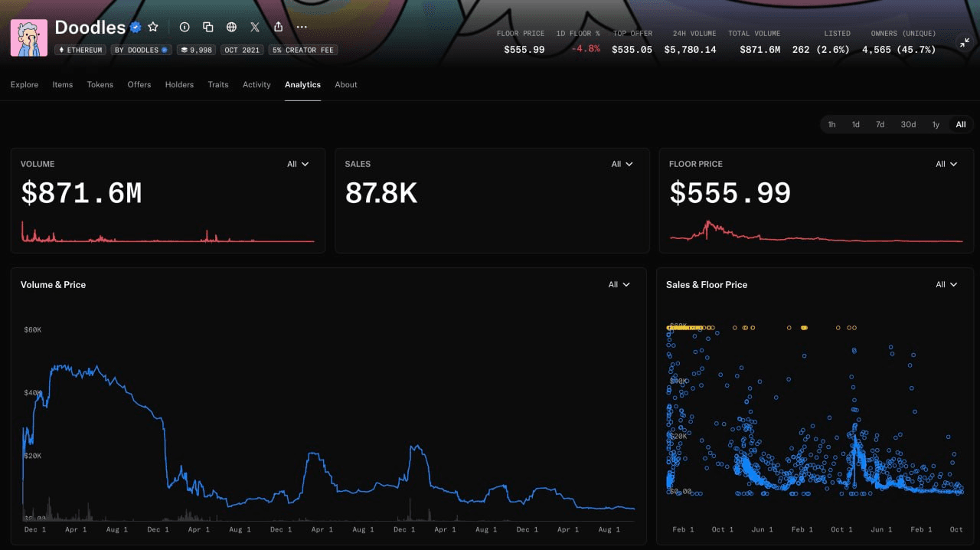The width and height of the screenshot is (980, 550).
Task: Set global time range to 1y
Action: [x=936, y=124]
